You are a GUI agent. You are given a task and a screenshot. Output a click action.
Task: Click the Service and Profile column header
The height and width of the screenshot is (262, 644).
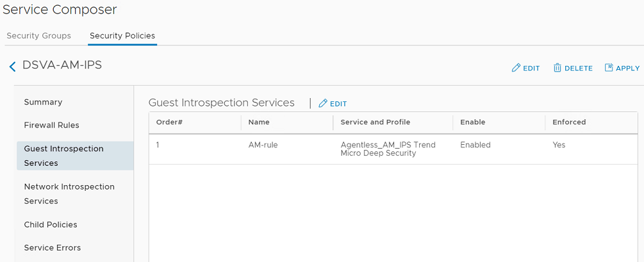coord(375,122)
